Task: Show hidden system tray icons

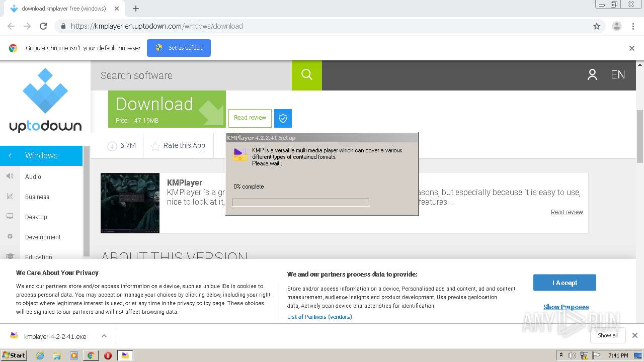Action: tap(561, 355)
